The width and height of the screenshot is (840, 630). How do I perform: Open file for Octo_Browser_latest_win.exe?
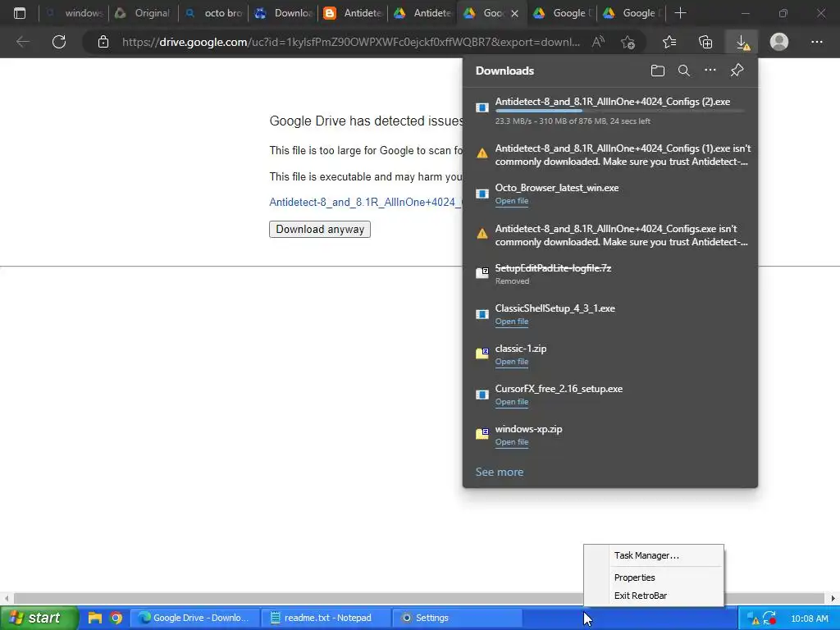click(512, 201)
